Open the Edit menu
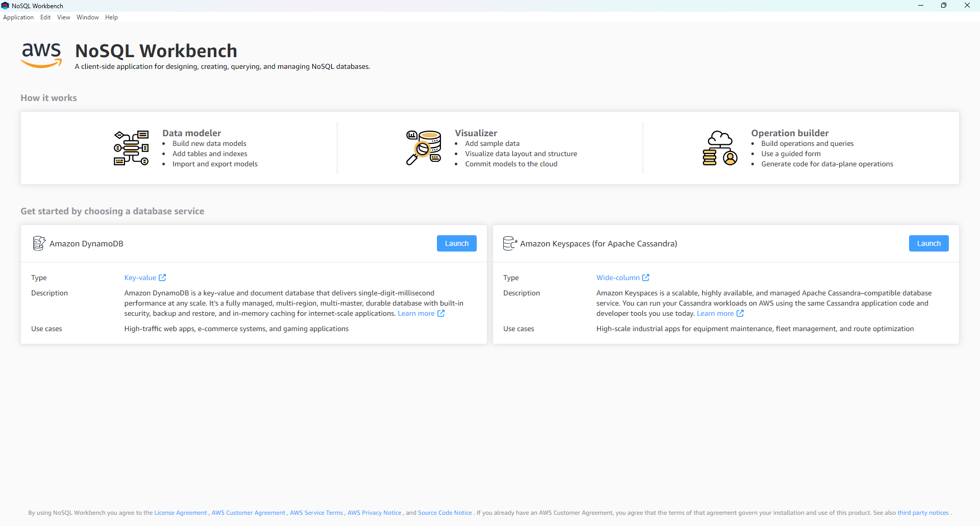Viewport: 980px width, 526px height. pyautogui.click(x=45, y=17)
